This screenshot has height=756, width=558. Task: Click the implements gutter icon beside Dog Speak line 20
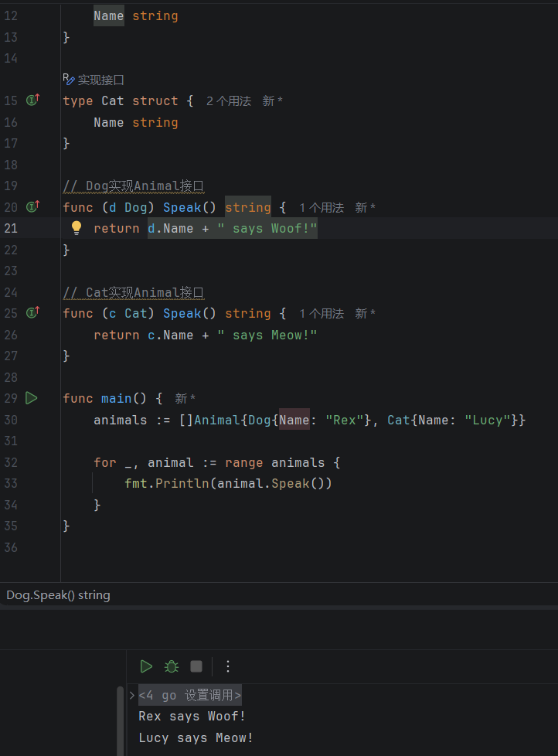pyautogui.click(x=32, y=206)
